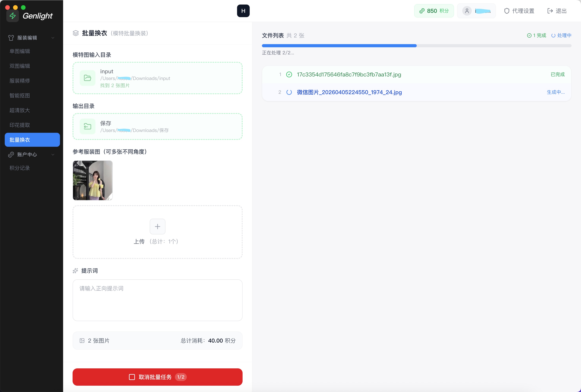The height and width of the screenshot is (392, 581).
Task: Click the image icon beside 2 张图片
Action: click(82, 341)
